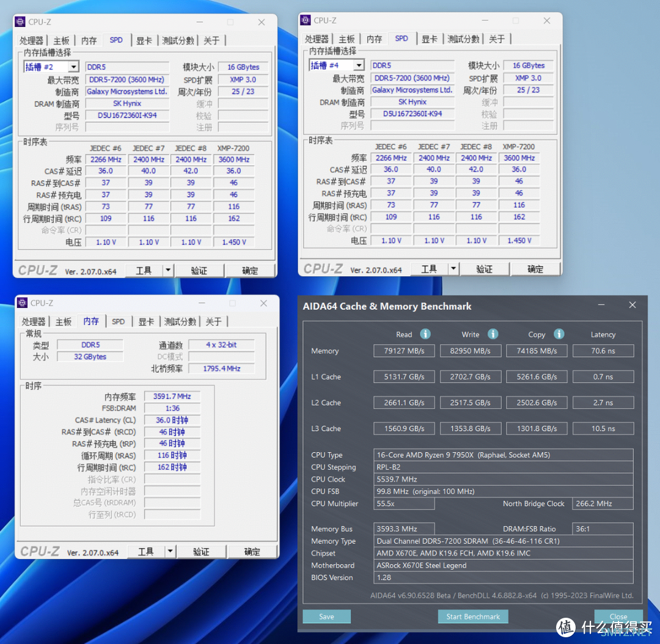
Task: Switch to 内存 tab in slot #2 window
Action: click(89, 41)
